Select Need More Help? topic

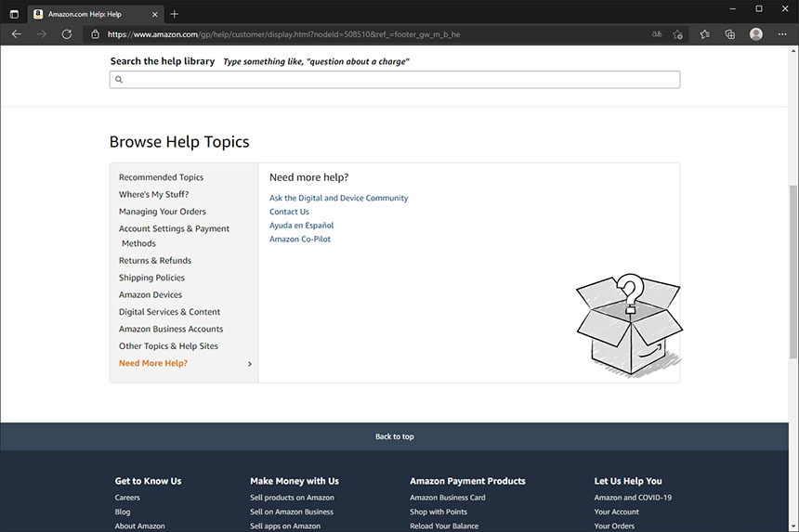[x=153, y=363]
